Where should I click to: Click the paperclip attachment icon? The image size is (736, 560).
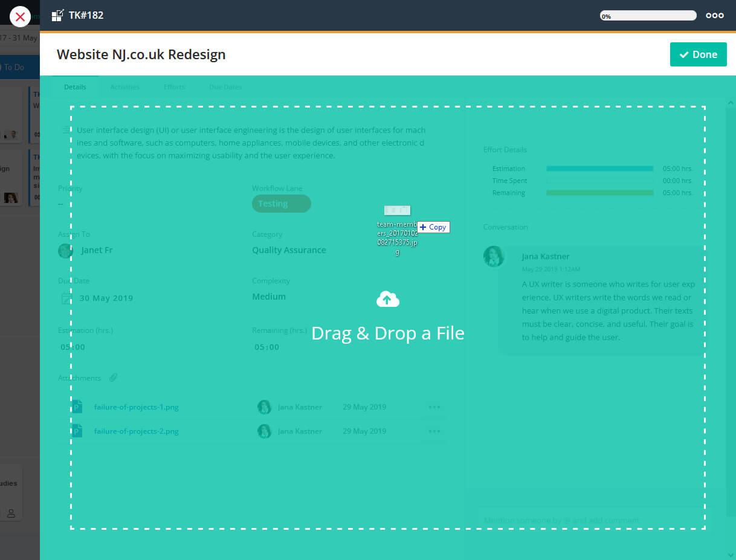point(113,378)
